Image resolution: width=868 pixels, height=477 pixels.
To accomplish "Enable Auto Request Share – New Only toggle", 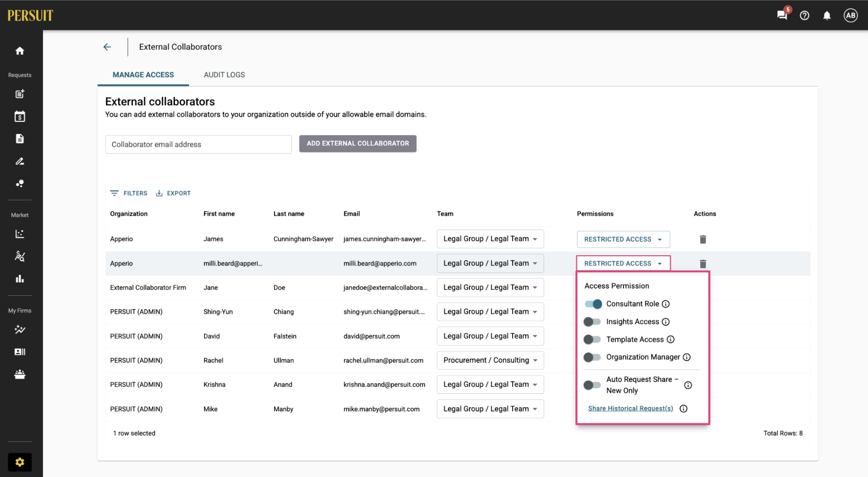I will (592, 385).
